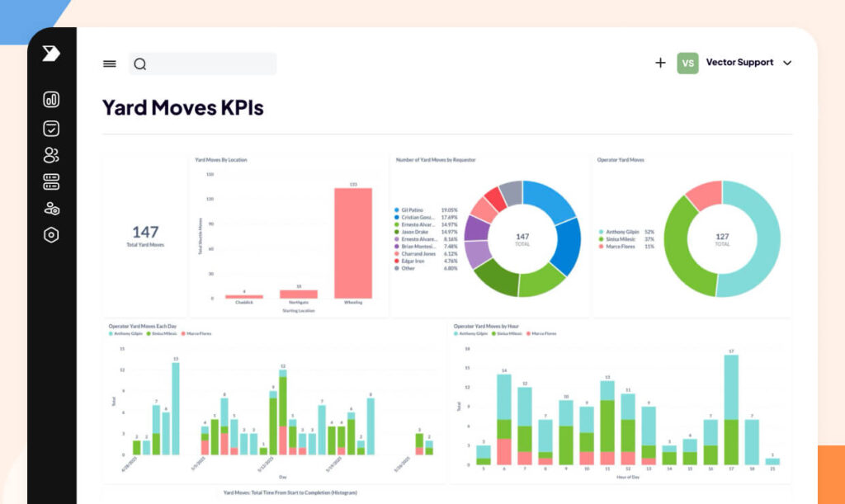This screenshot has width=845, height=504.
Task: Click the Vector Support account name
Action: point(739,63)
